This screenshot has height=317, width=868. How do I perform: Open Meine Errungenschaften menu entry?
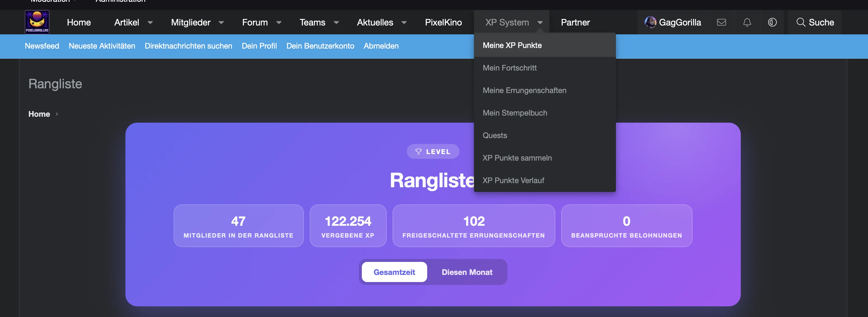pyautogui.click(x=545, y=90)
